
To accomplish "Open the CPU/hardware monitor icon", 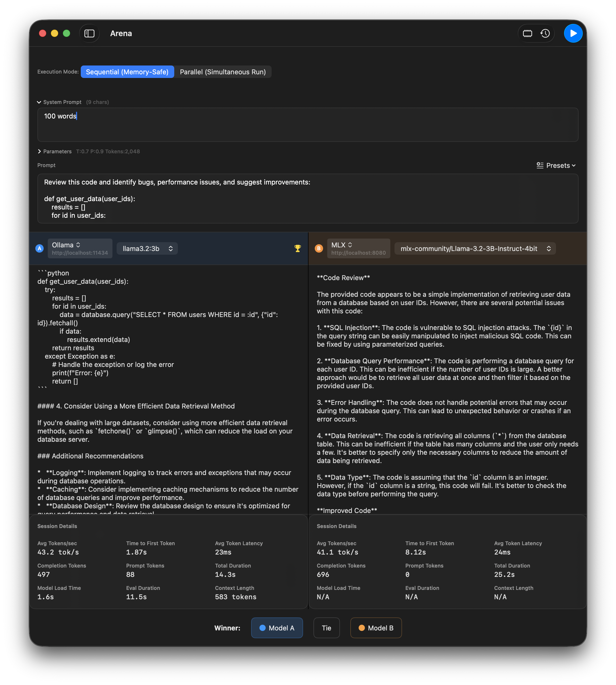I will coord(527,33).
